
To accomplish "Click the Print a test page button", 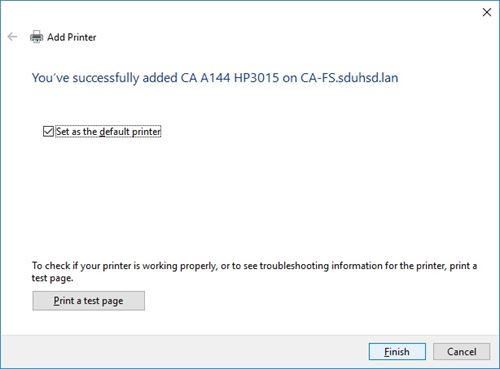I will pyautogui.click(x=89, y=301).
